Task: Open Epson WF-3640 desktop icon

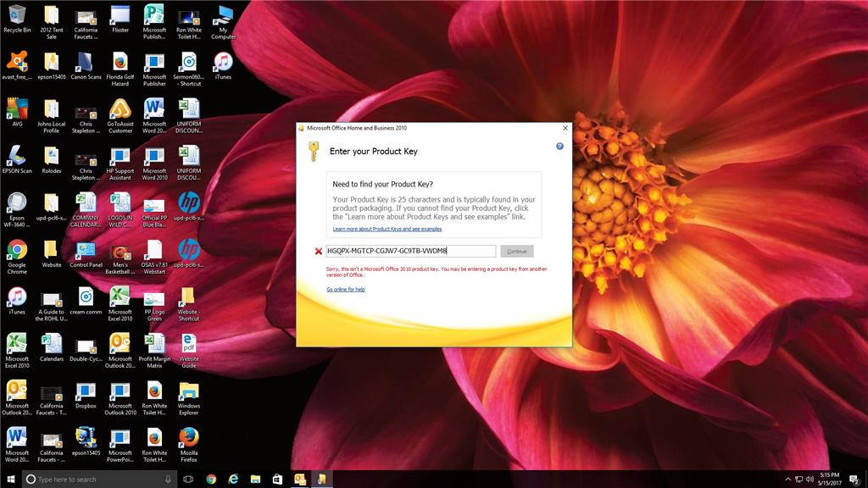Action: pyautogui.click(x=17, y=210)
